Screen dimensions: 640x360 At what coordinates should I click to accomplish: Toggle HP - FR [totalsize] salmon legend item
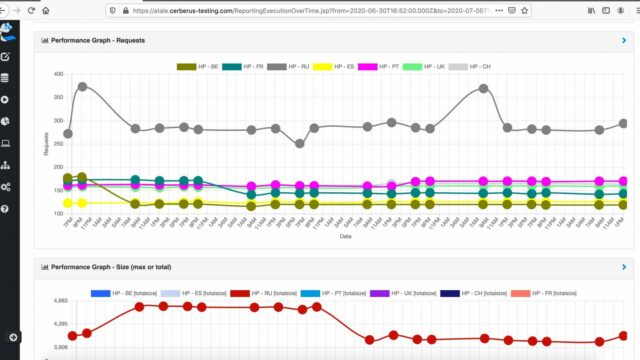coord(544,293)
